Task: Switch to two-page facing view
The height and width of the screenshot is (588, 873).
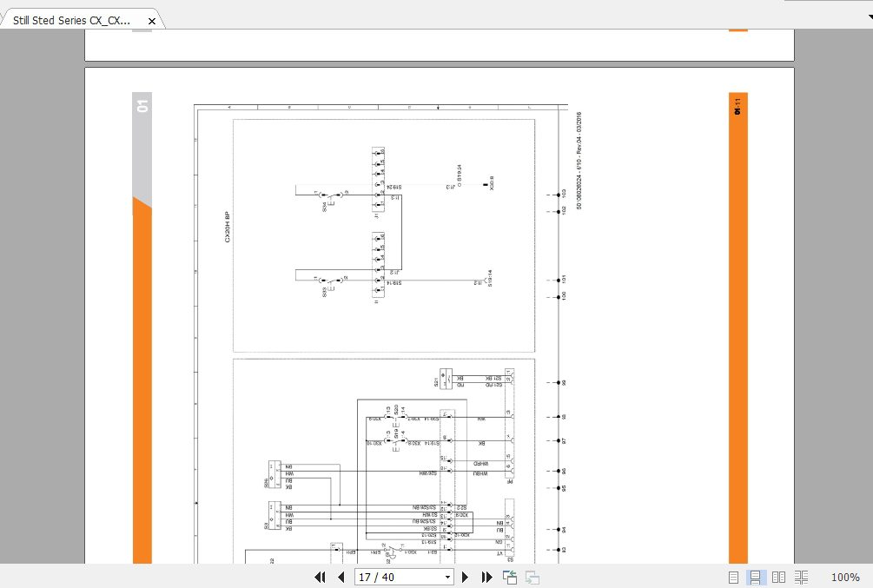Action: (779, 578)
